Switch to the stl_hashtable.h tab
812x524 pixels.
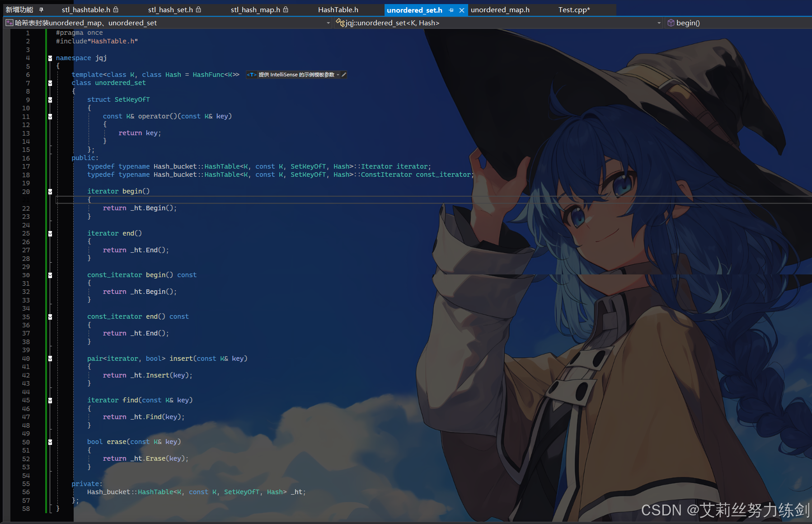86,9
